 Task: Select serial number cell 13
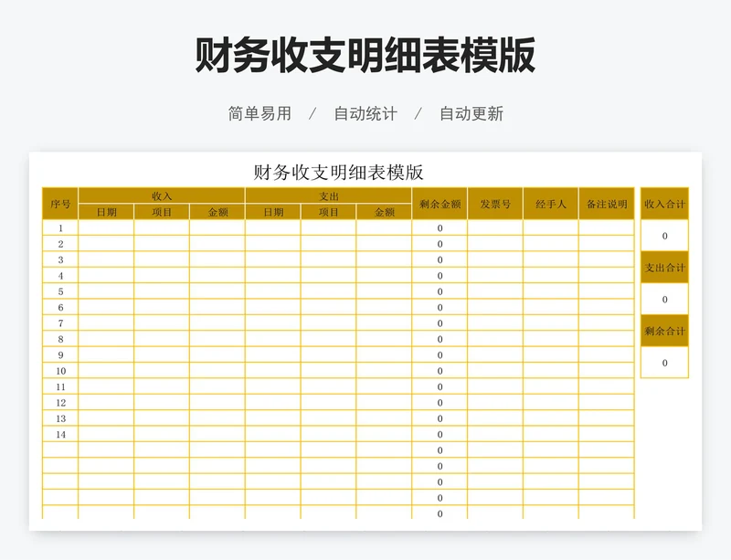pyautogui.click(x=60, y=418)
